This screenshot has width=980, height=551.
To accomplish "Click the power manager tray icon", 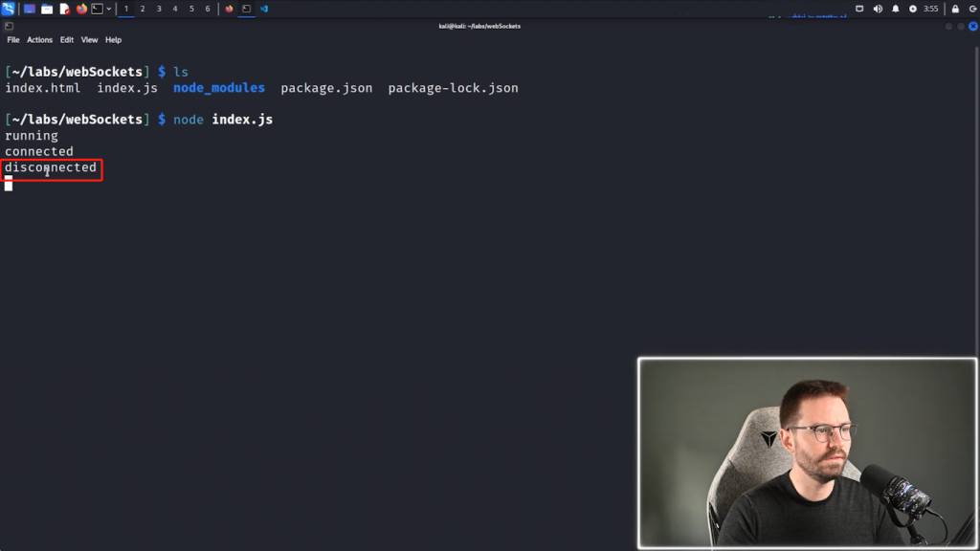I will click(912, 9).
